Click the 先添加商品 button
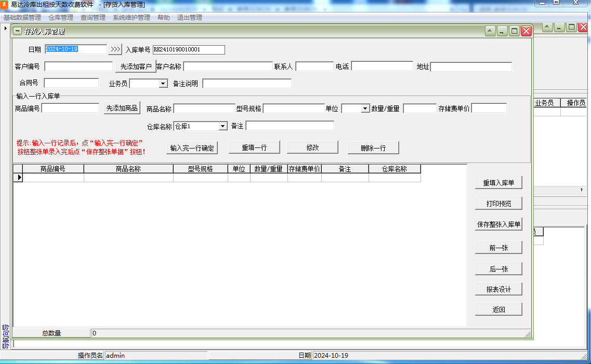 point(122,108)
